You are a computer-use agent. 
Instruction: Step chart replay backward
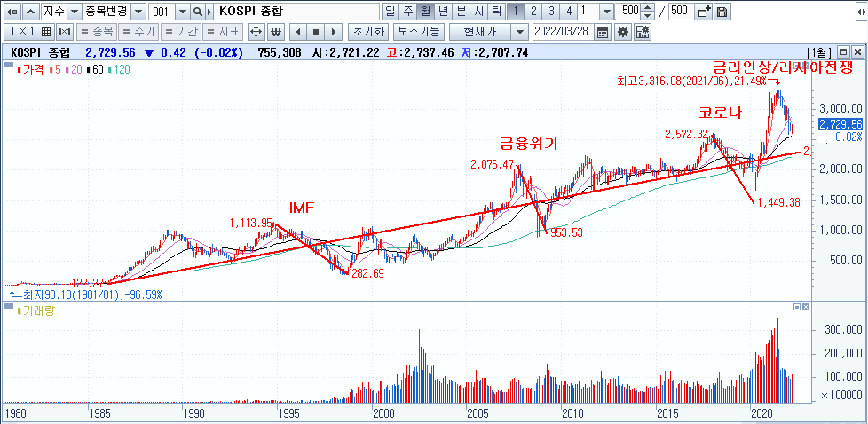tap(298, 32)
